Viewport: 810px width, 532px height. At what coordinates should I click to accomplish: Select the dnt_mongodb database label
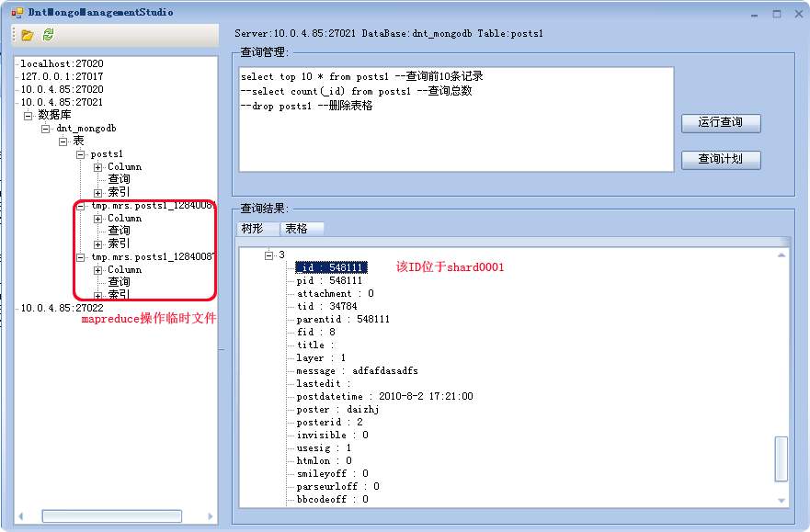86,129
